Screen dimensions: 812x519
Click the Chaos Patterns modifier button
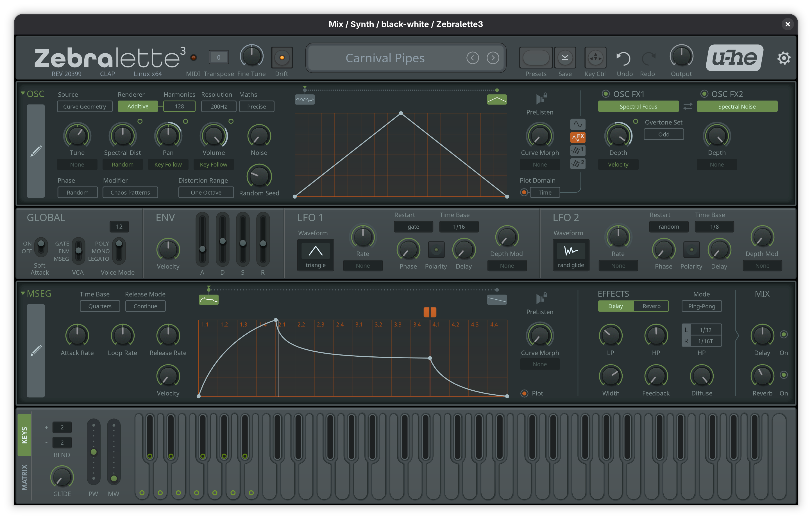point(130,192)
